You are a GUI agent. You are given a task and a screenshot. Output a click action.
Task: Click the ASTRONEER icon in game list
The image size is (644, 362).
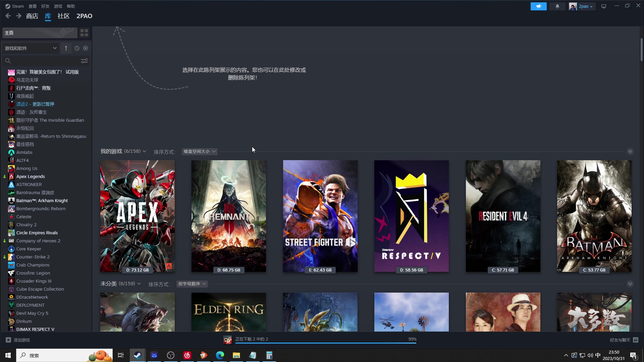click(x=11, y=184)
